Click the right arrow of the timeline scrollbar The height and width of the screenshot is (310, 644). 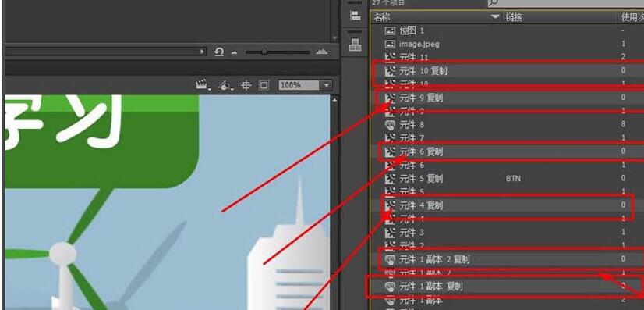[202, 52]
